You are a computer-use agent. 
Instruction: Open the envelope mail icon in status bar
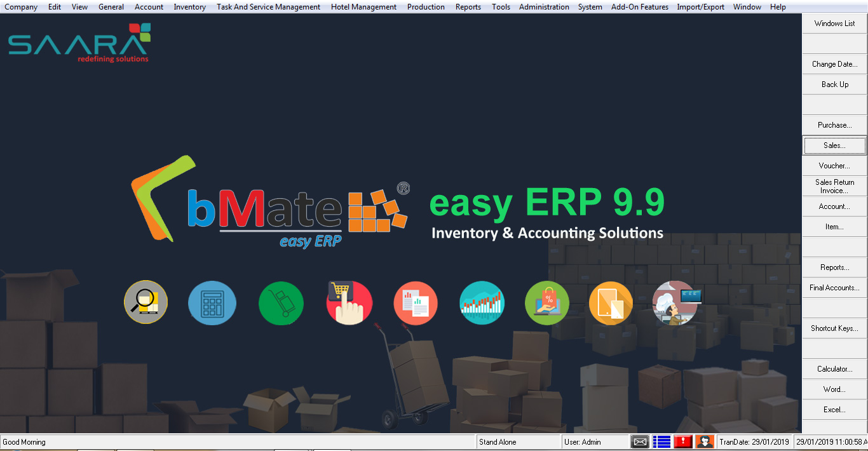(640, 441)
